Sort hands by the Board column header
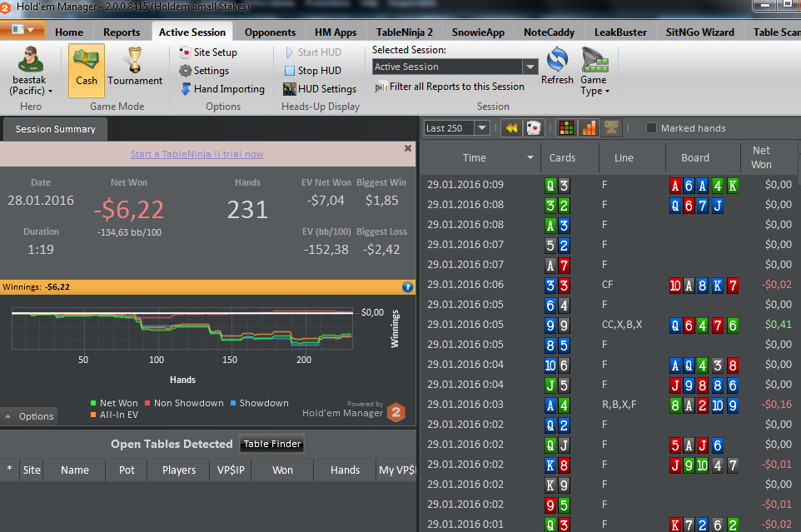Image resolution: width=801 pixels, height=532 pixels. [694, 157]
